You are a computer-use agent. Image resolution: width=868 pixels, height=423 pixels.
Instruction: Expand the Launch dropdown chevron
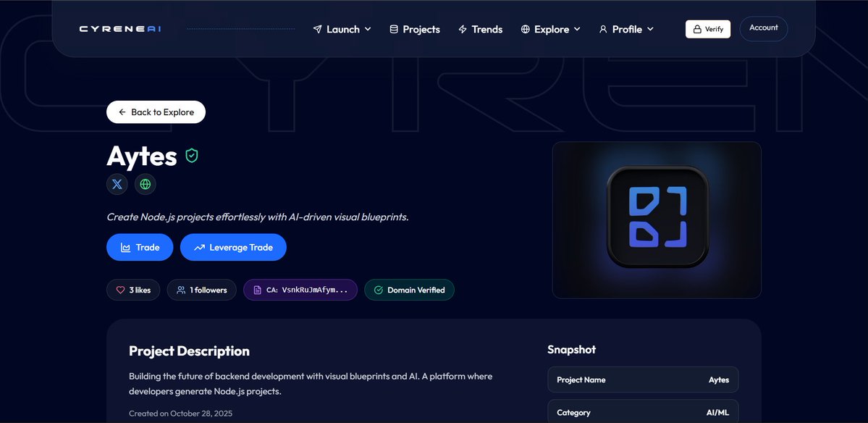coord(368,30)
